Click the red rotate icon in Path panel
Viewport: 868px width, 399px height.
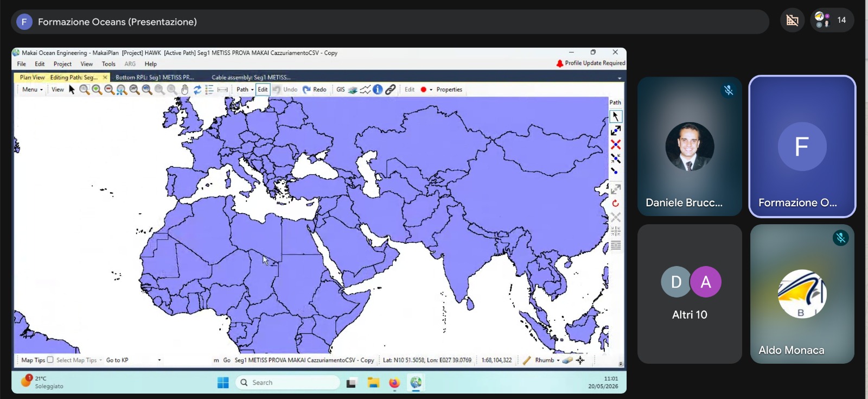(x=616, y=204)
